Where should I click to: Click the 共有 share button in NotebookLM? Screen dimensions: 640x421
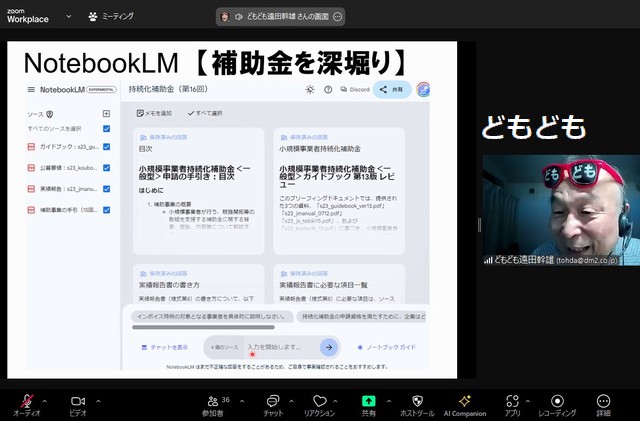(392, 89)
